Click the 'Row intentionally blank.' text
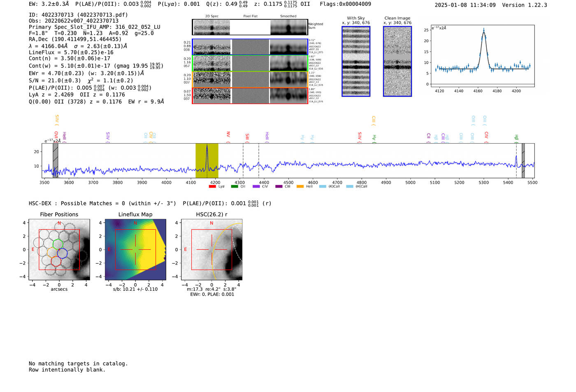 [67, 370]
